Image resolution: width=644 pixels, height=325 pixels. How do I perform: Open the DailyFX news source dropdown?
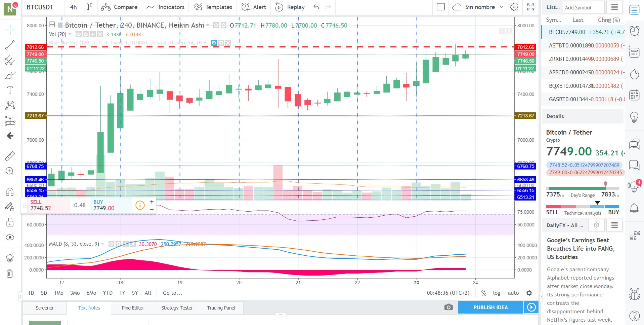[x=565, y=225]
